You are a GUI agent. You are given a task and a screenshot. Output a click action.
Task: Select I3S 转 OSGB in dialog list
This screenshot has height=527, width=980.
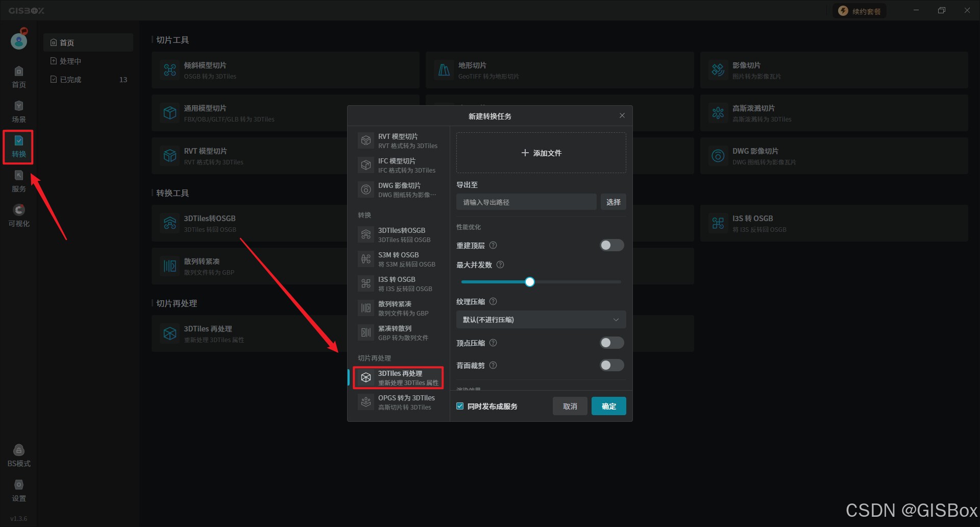(x=398, y=283)
